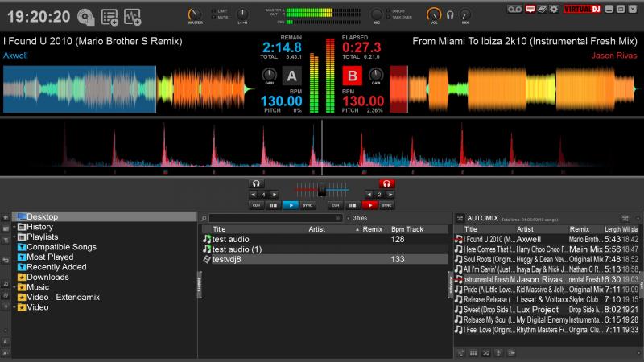Expand the Playlists folder in browser tree

tap(14, 237)
